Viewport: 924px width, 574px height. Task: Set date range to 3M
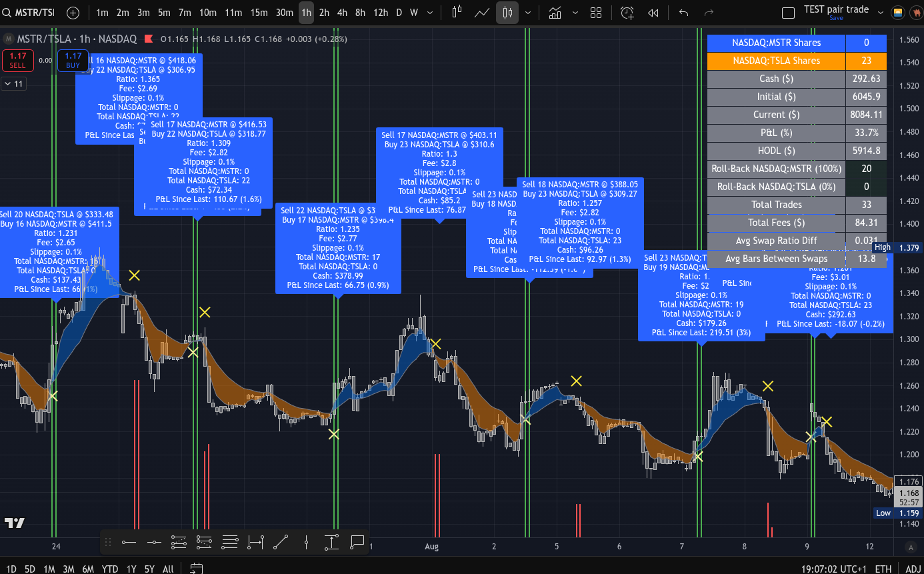69,569
